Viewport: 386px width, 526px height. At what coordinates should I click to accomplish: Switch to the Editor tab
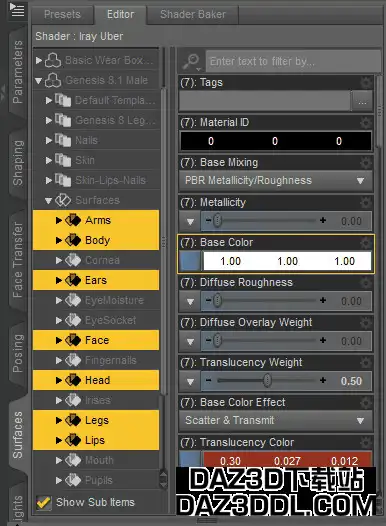point(120,14)
